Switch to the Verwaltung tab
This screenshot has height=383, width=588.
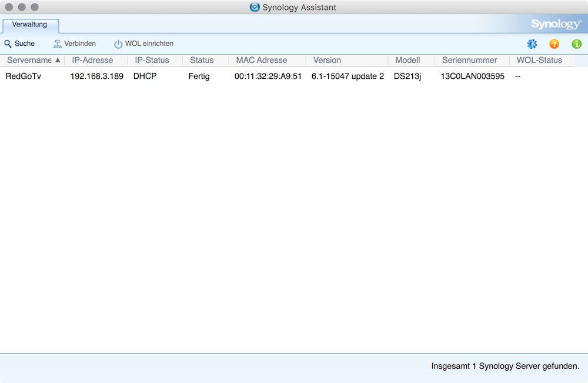[x=30, y=25]
